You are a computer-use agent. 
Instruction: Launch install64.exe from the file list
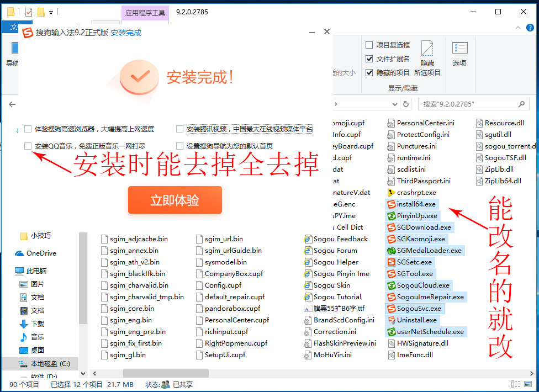pyautogui.click(x=411, y=204)
